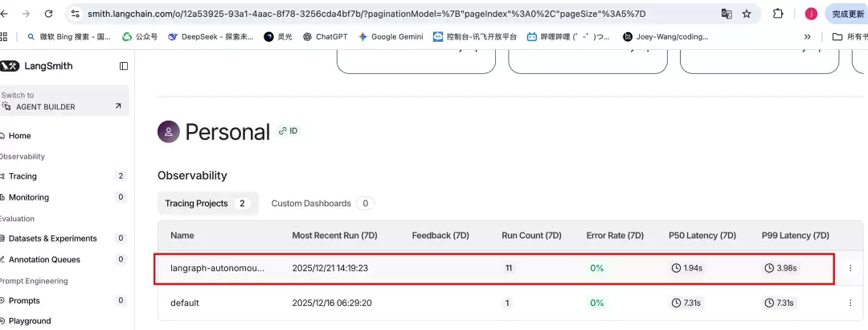Click run count 11
Screen dimensions: 868x330
(508, 268)
